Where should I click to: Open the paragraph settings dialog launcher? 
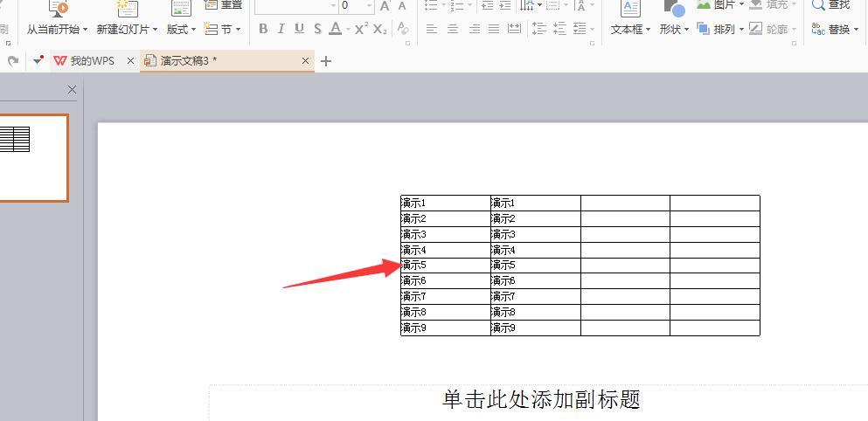pyautogui.click(x=592, y=43)
